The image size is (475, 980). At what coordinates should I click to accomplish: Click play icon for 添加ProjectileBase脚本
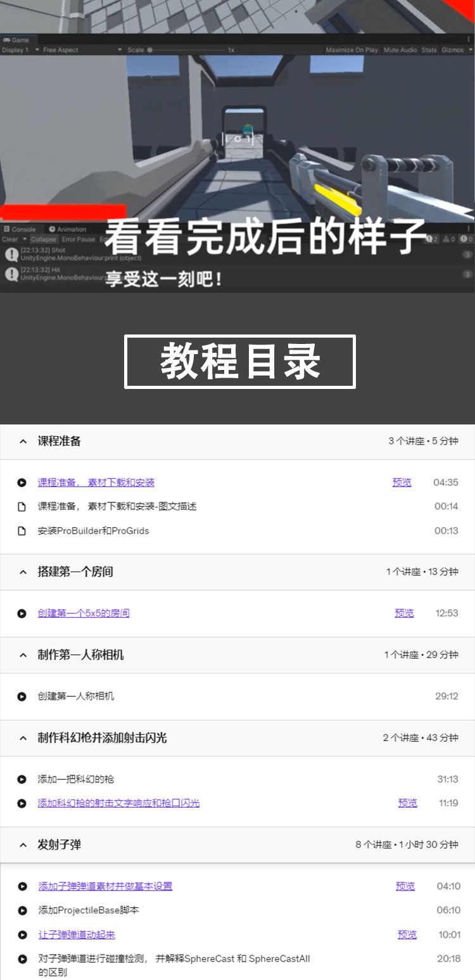[x=22, y=910]
